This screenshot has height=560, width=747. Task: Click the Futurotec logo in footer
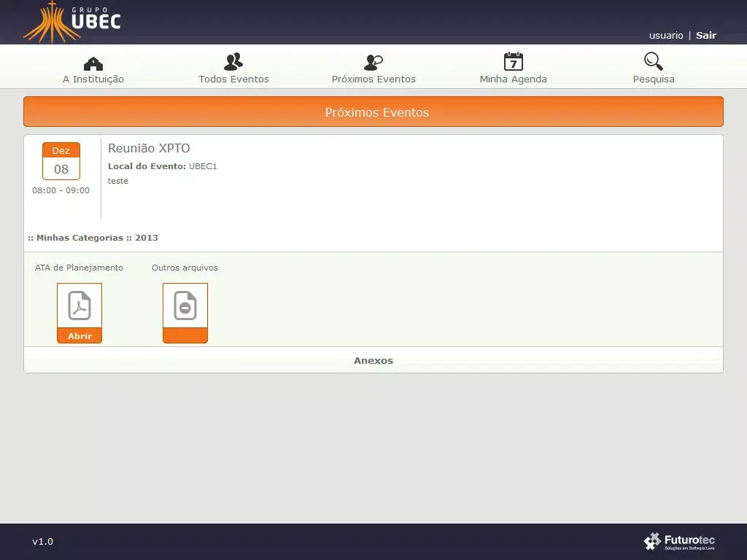pyautogui.click(x=679, y=542)
